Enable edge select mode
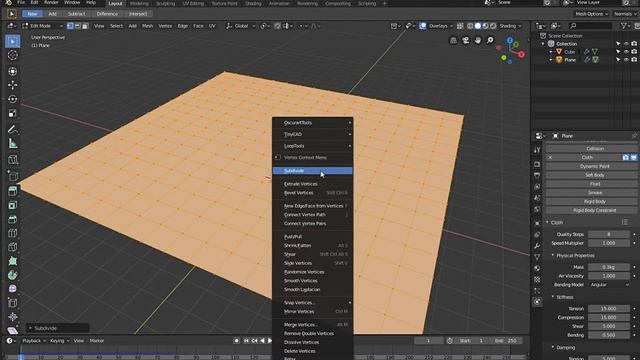640x360 pixels. tap(78, 26)
